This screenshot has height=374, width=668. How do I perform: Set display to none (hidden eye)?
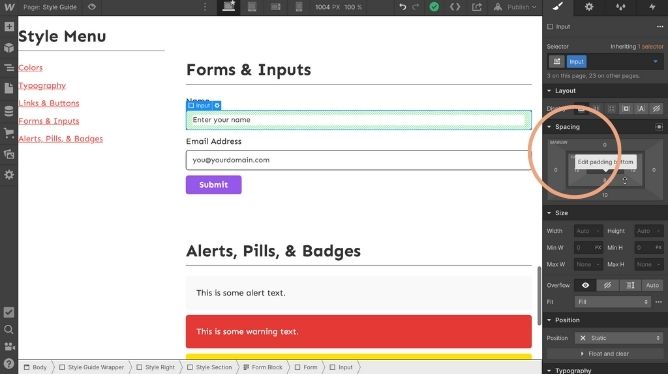pyautogui.click(x=656, y=109)
